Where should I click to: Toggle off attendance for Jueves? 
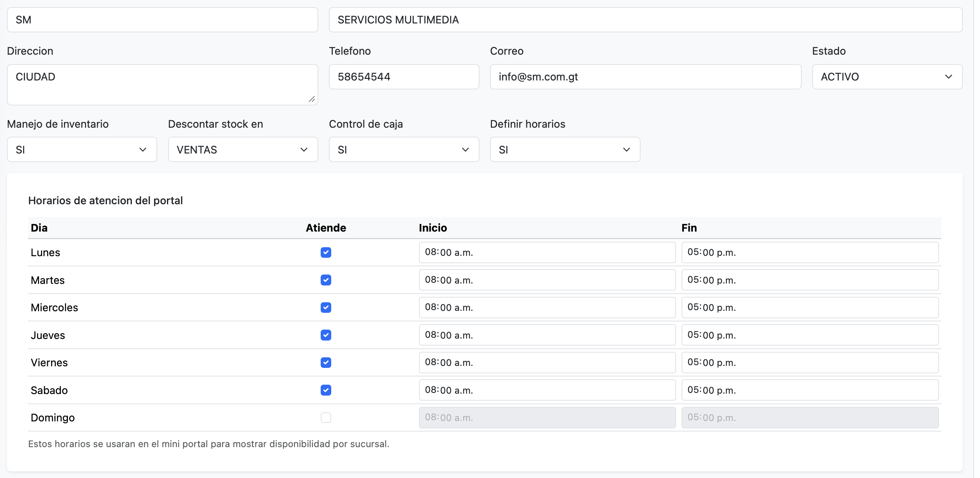point(326,335)
